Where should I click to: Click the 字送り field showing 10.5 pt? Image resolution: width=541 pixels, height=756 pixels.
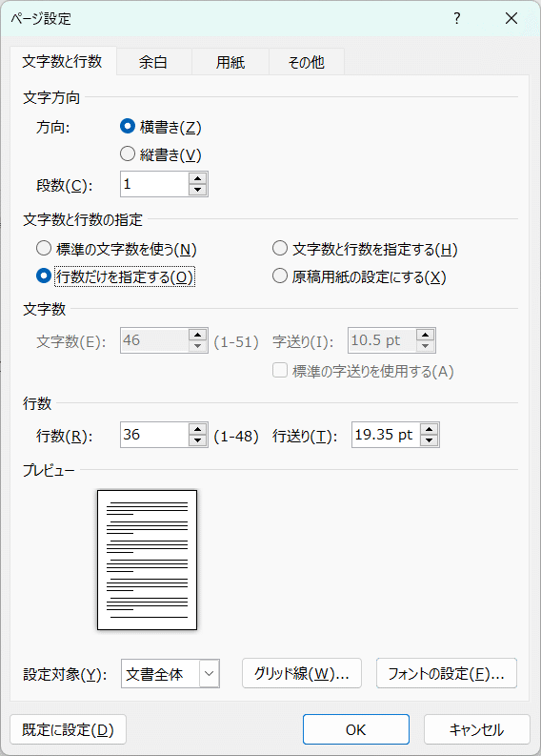tap(382, 340)
